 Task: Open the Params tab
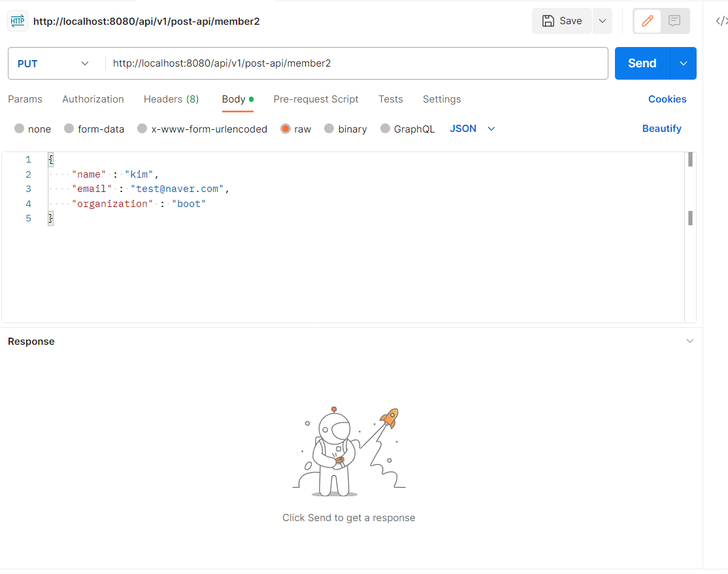pos(25,99)
